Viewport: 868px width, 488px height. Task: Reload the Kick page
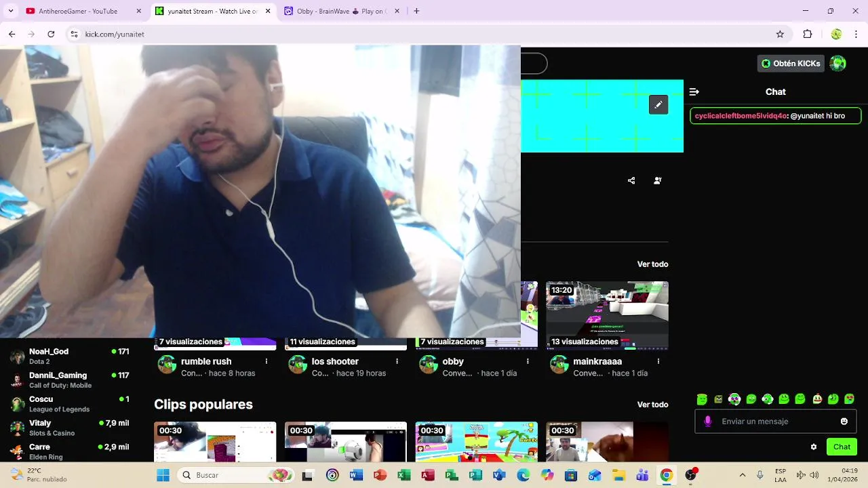pos(51,34)
